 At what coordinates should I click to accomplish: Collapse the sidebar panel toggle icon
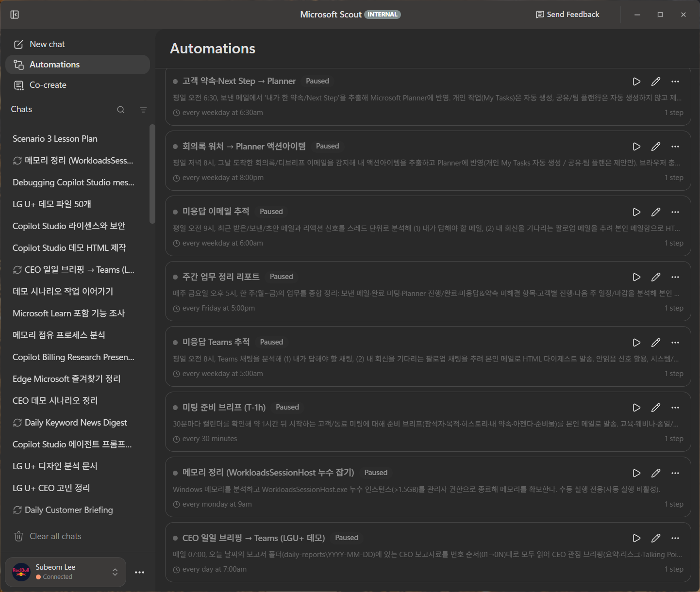[x=15, y=15]
